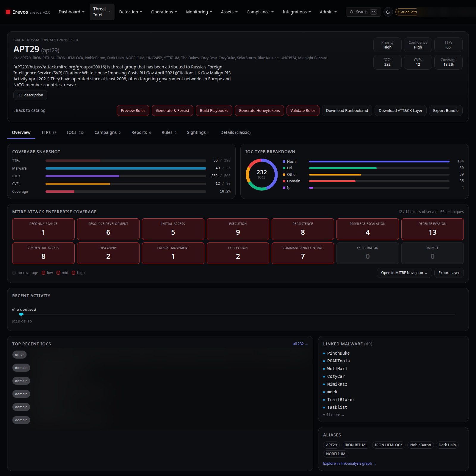Click Build Playbooks button
The image size is (476, 476).
point(214,111)
